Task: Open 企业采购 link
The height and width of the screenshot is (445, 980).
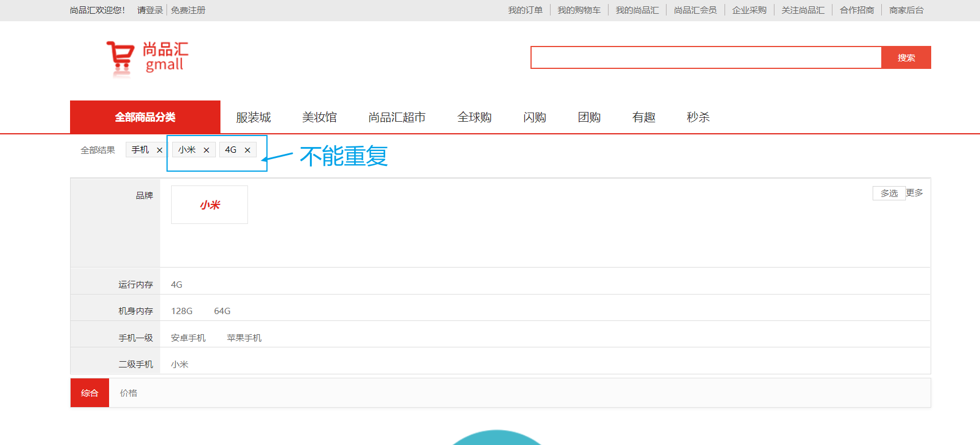Action: coord(749,10)
